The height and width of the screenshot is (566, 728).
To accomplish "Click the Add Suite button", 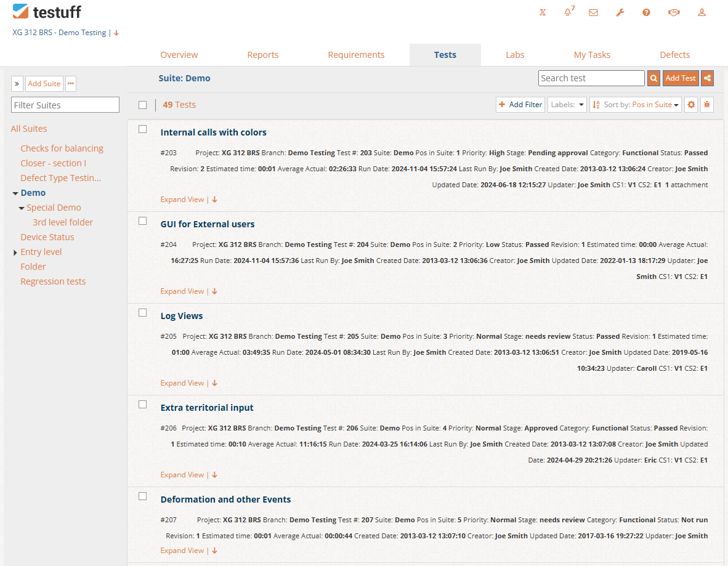I will tap(44, 84).
